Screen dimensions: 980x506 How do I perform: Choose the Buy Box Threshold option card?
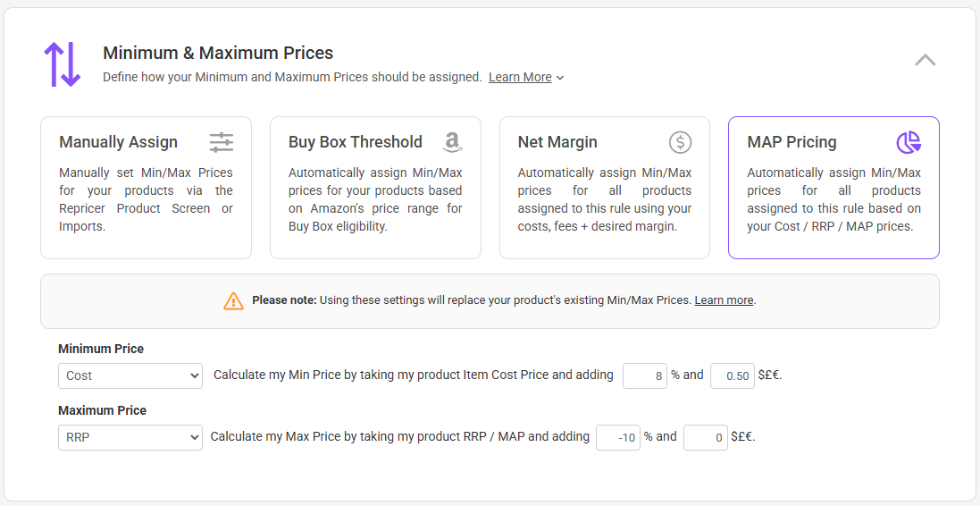[x=375, y=188]
